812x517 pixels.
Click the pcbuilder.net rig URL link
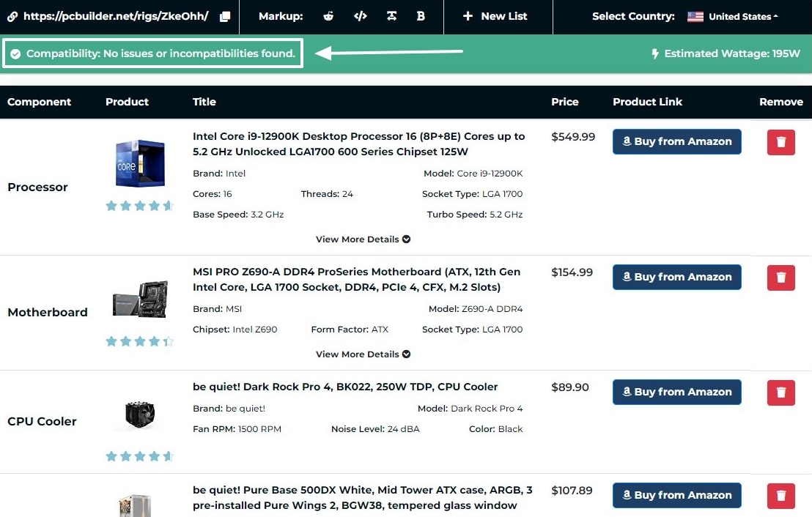point(115,16)
